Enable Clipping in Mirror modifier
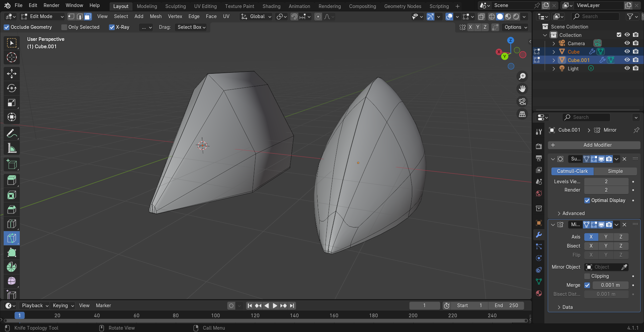Screen dimensions: 644x332 [x=587, y=276]
